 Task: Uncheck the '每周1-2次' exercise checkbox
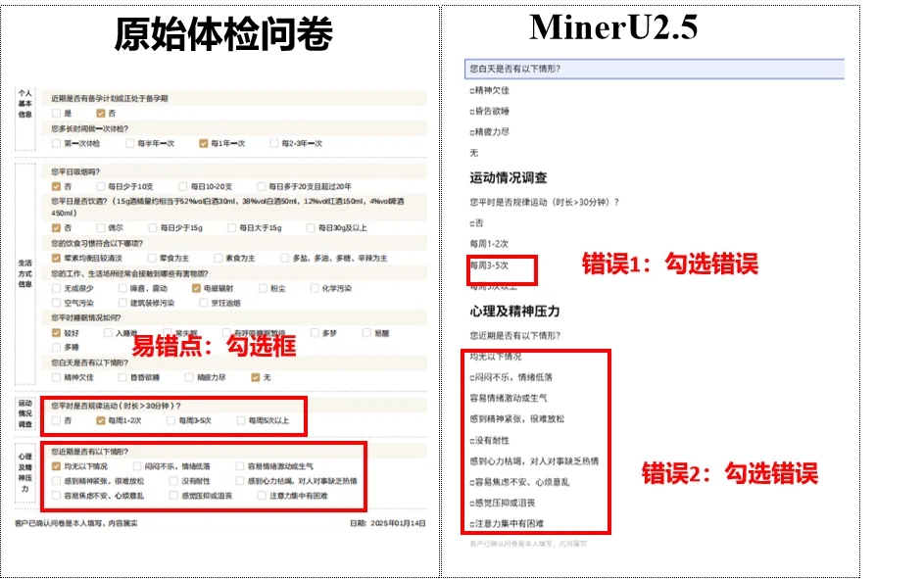100,420
